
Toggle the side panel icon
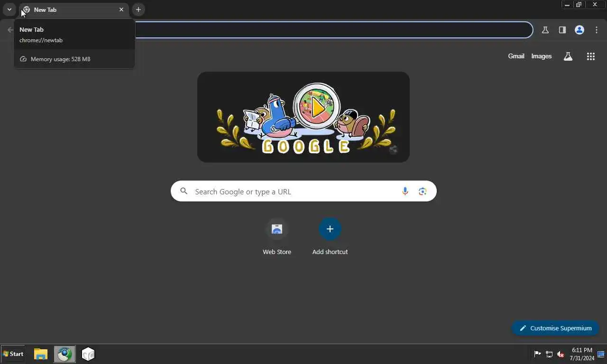(x=562, y=30)
